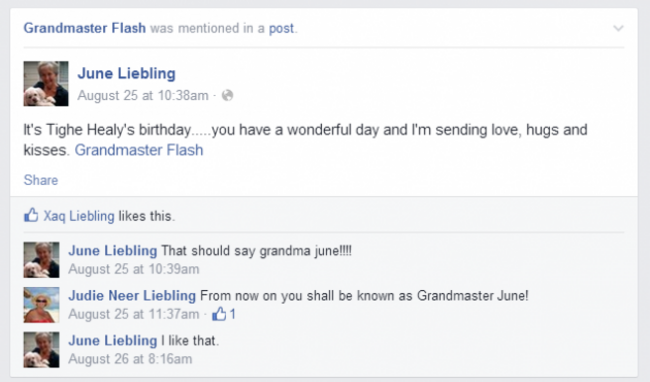Follow the 'post' link in header
Image resolution: width=650 pixels, height=382 pixels.
click(281, 29)
